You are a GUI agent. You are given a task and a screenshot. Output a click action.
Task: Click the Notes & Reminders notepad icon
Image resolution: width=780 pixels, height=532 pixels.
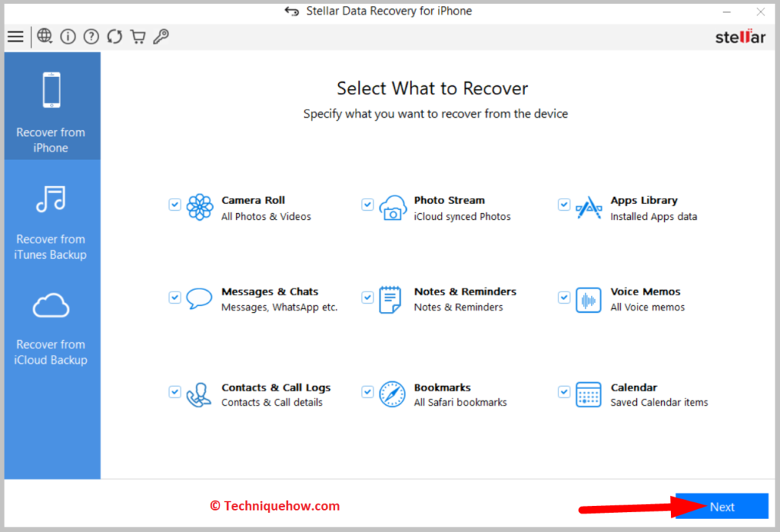pos(390,299)
